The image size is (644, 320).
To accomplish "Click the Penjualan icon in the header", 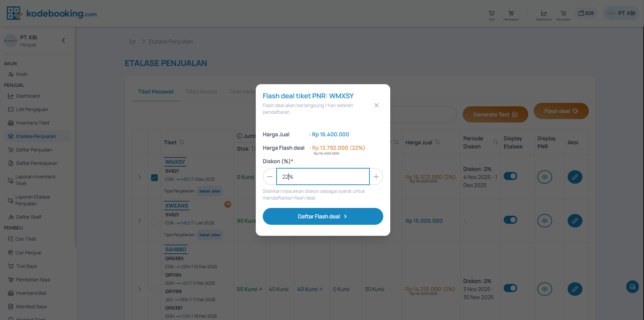I will coord(563,13).
